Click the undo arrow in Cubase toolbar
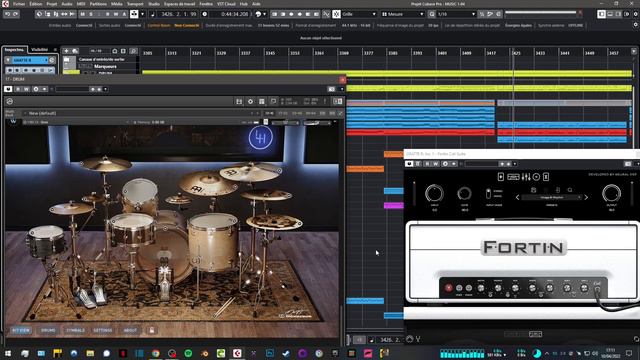640x360 pixels. 7,14
